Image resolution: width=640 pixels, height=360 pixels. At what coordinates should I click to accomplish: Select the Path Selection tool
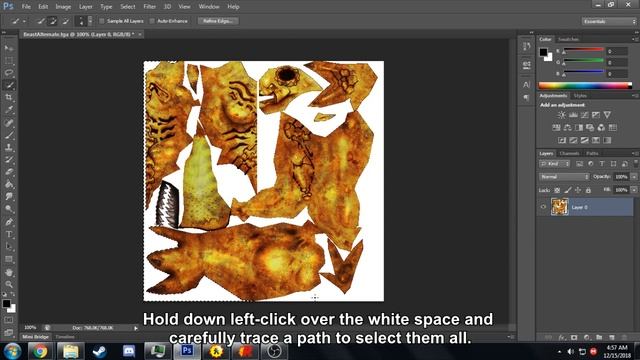(x=9, y=247)
